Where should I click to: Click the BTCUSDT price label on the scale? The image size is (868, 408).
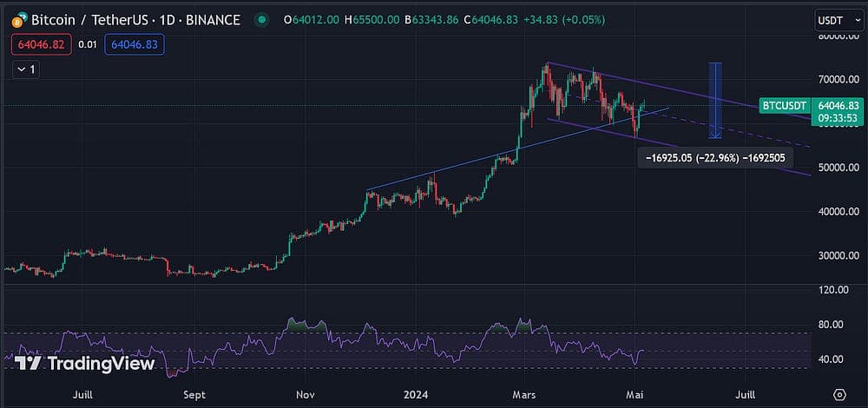click(786, 105)
